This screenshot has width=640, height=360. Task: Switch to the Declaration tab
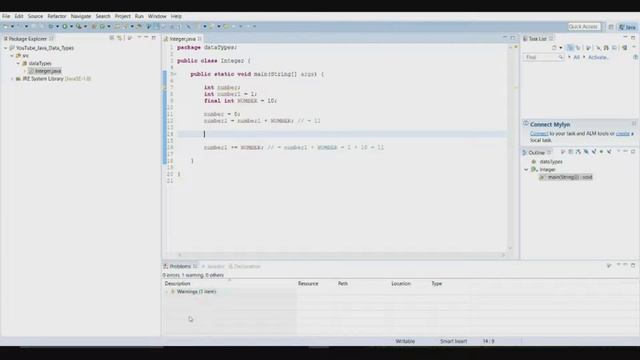click(244, 267)
